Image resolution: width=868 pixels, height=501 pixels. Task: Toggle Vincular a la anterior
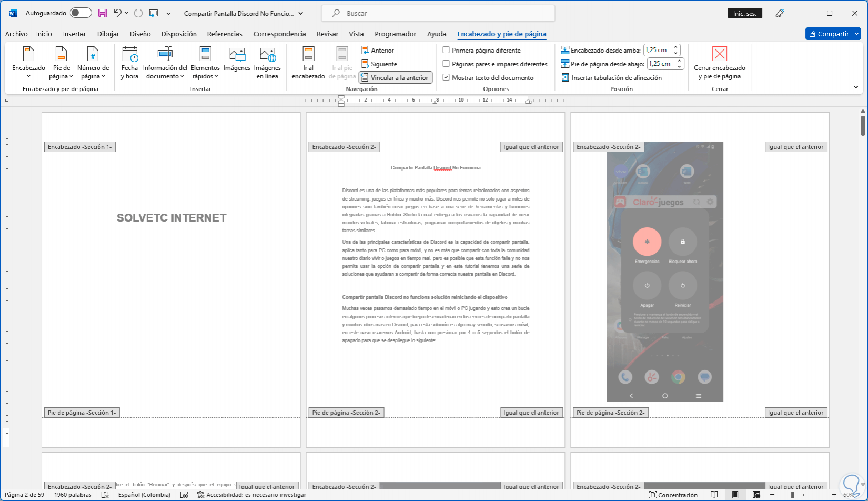coord(396,78)
